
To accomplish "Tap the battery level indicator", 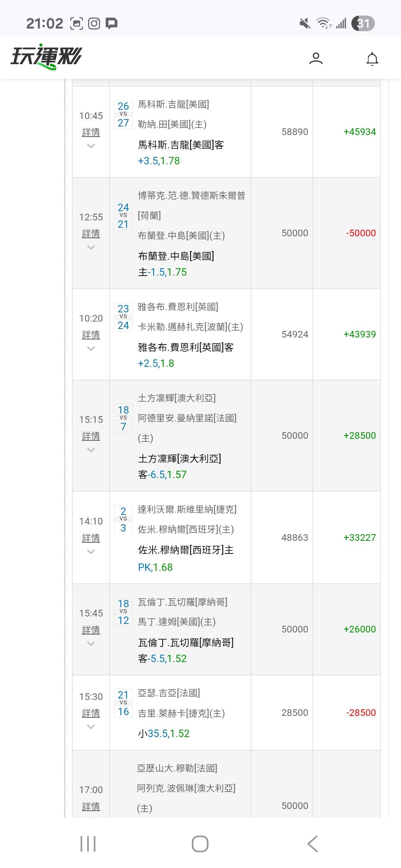I will coord(363,24).
